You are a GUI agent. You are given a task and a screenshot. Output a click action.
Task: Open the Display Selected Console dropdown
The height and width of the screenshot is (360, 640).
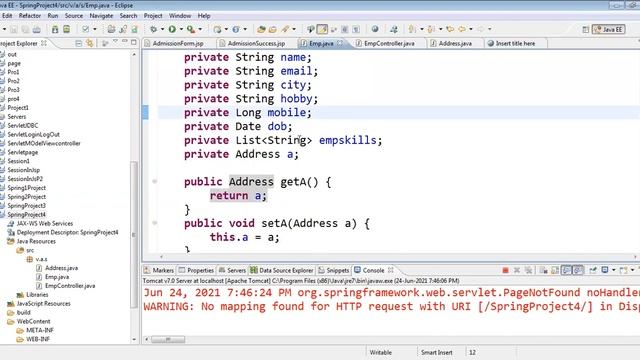(613, 270)
